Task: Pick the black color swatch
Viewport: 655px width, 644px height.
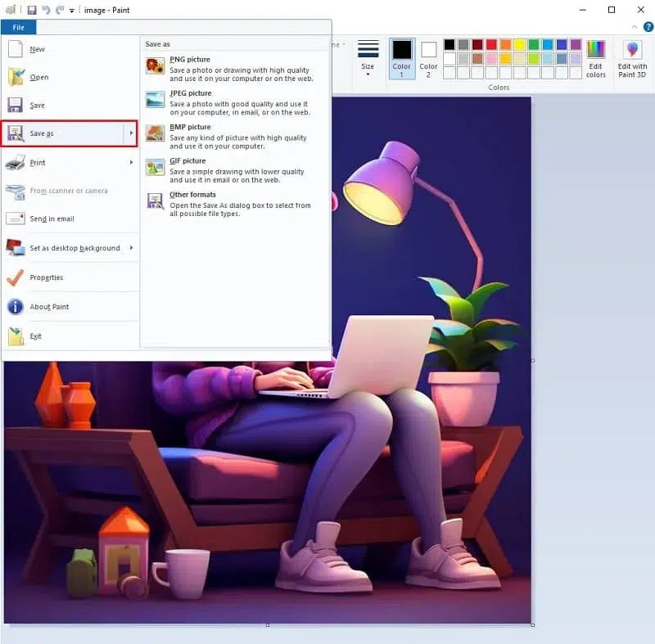Action: point(449,45)
